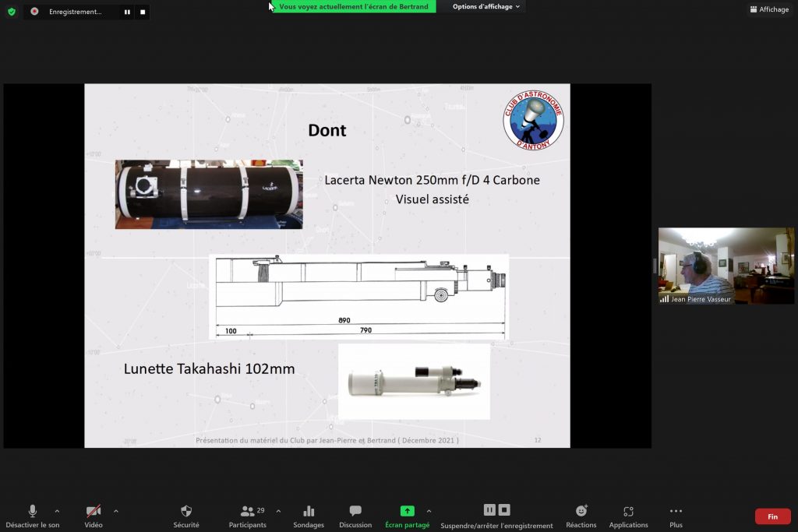Click the slide number 12
The width and height of the screenshot is (798, 532).
tap(538, 440)
